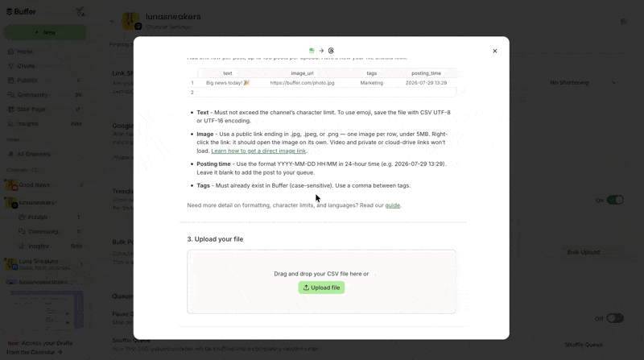Click the icon beside Buffer logo
This screenshot has width=644, height=360.
point(80,11)
